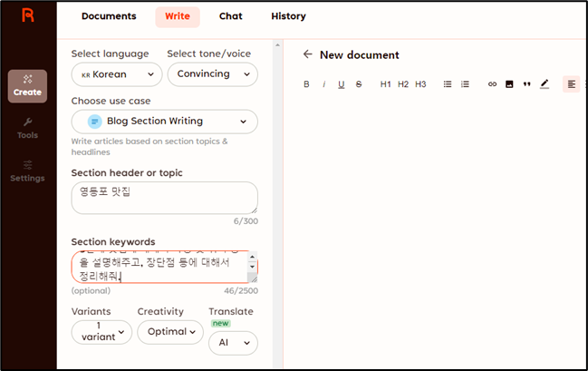Go back using the arrow beside New document
588x371 pixels.
coord(307,54)
